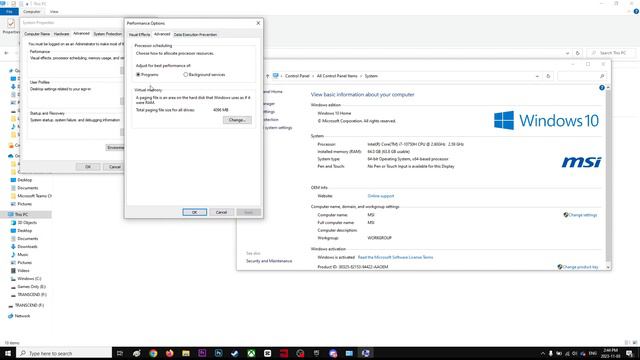Open Network in the navigation pane
This screenshot has height=360, width=640.
pyautogui.click(x=22, y=316)
